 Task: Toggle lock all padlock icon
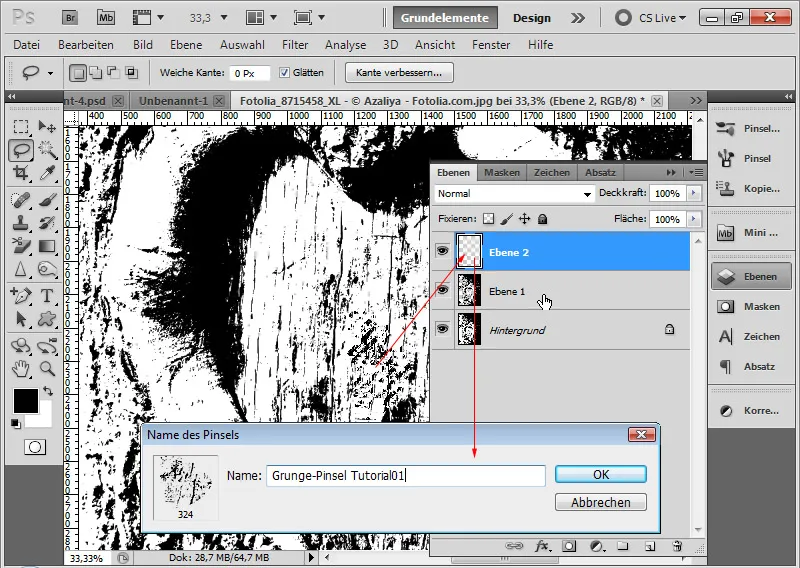[542, 219]
